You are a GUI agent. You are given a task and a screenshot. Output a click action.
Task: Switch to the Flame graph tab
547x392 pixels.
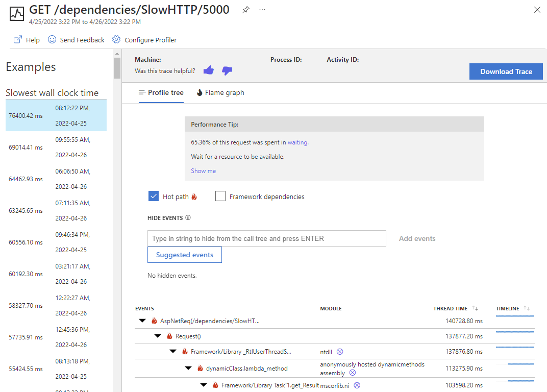220,92
